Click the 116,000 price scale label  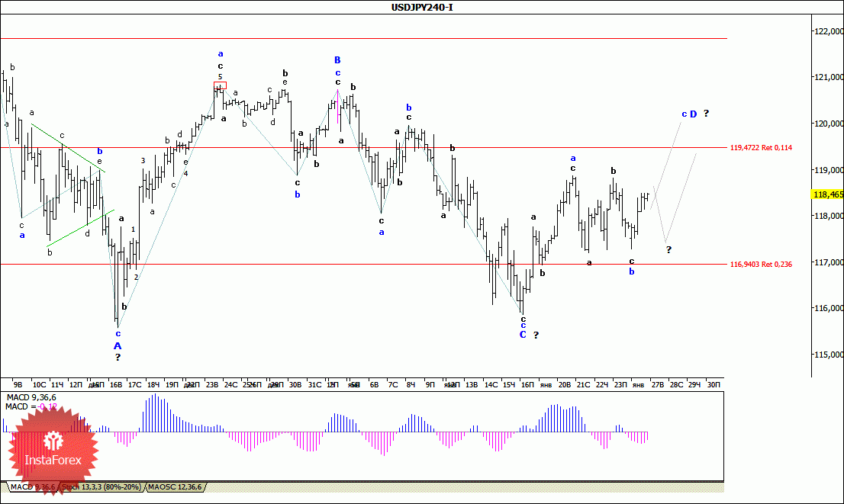pos(829,308)
